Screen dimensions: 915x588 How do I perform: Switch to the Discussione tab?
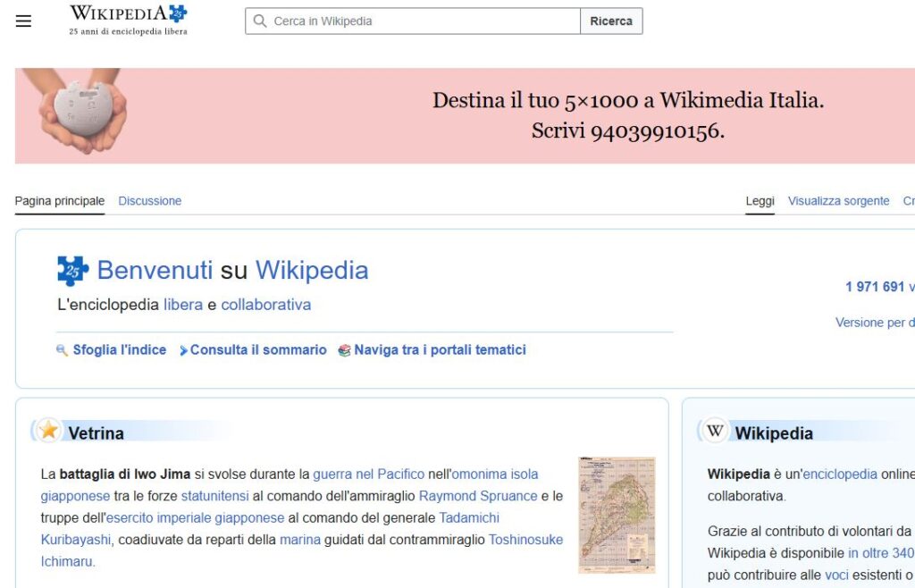click(150, 201)
